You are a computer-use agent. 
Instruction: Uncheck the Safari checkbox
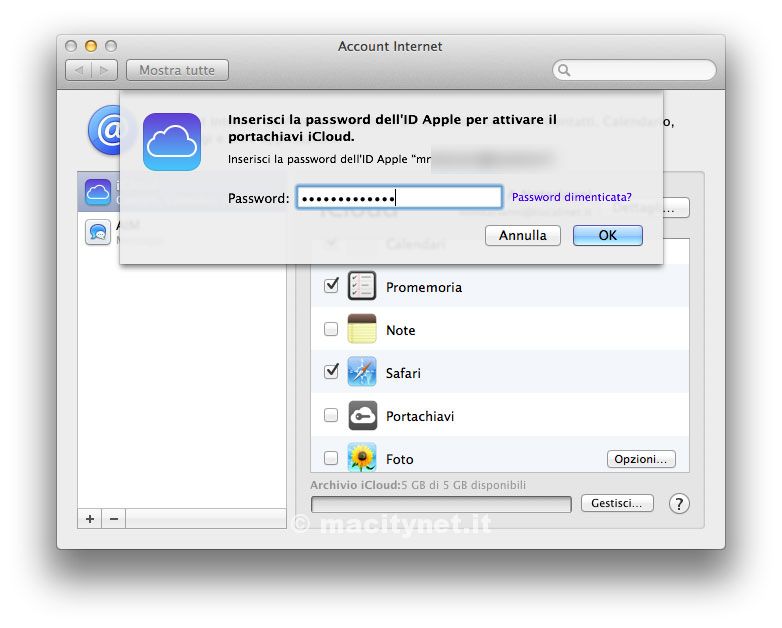[331, 372]
